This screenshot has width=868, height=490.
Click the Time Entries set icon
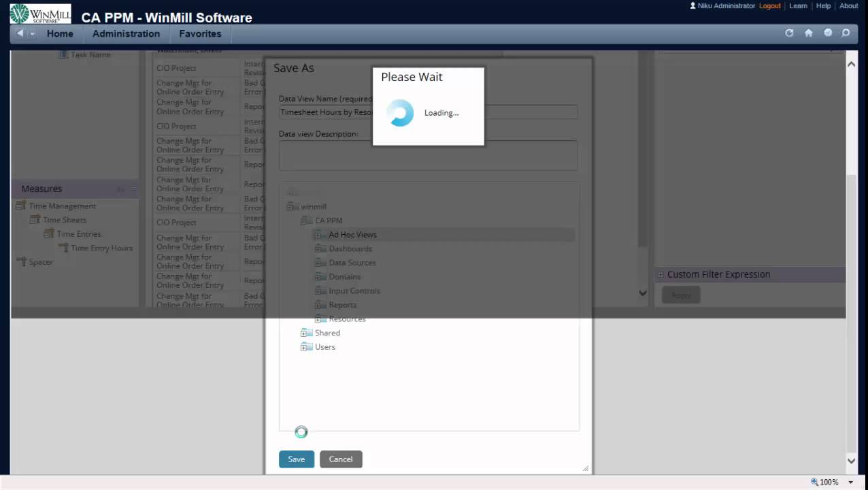pos(49,234)
